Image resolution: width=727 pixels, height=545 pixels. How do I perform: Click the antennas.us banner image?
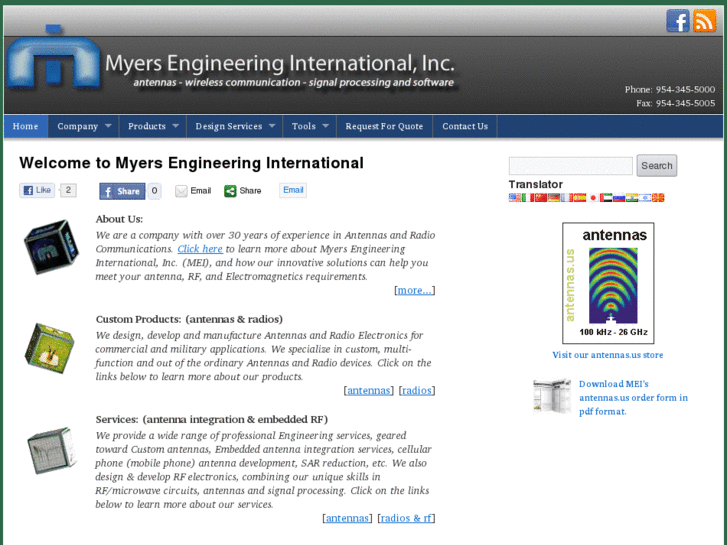608,283
